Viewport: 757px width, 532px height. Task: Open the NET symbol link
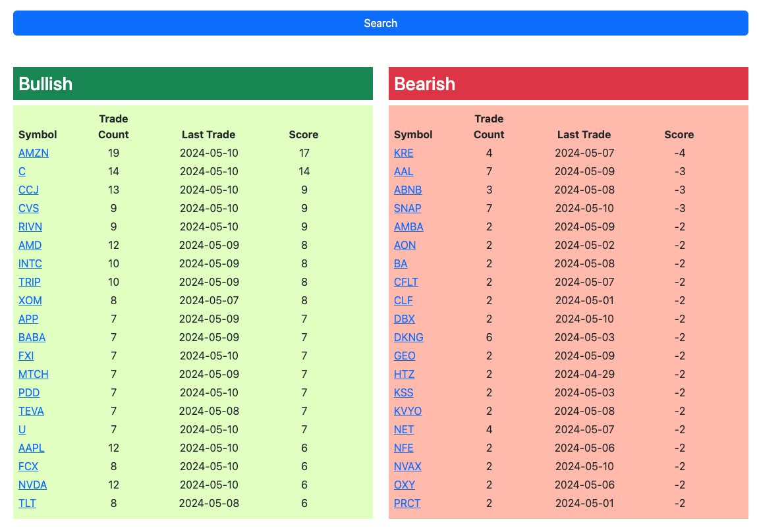(404, 429)
